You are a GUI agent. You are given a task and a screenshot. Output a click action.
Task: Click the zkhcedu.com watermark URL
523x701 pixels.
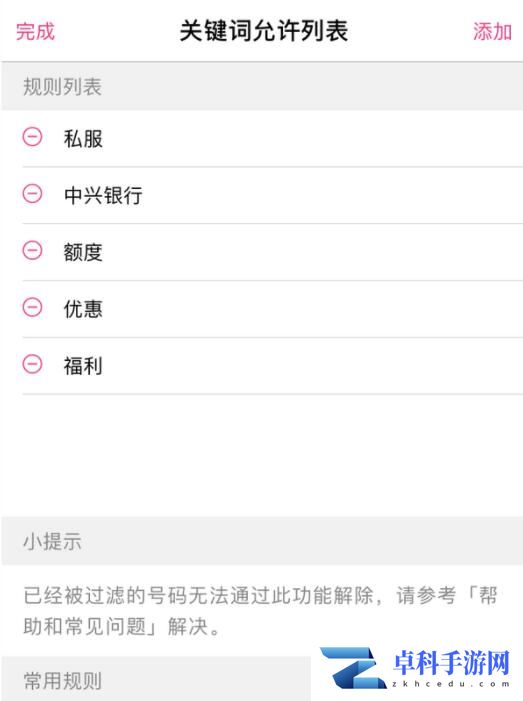pyautogui.click(x=451, y=684)
